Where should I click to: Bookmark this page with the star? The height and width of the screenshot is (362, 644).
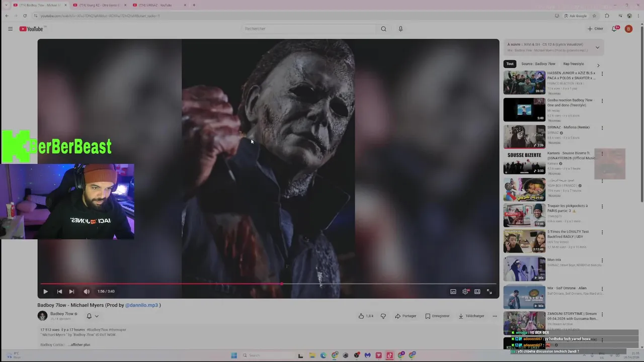pos(594,16)
